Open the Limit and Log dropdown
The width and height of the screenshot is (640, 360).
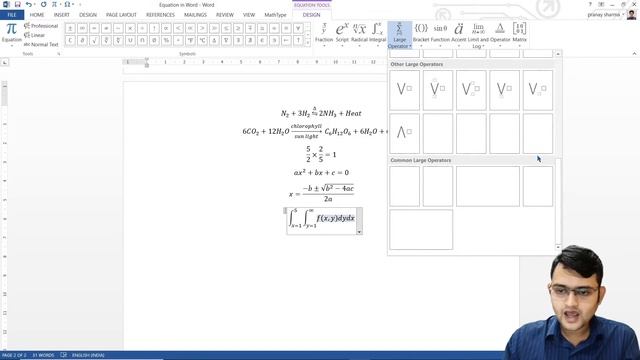[478, 36]
